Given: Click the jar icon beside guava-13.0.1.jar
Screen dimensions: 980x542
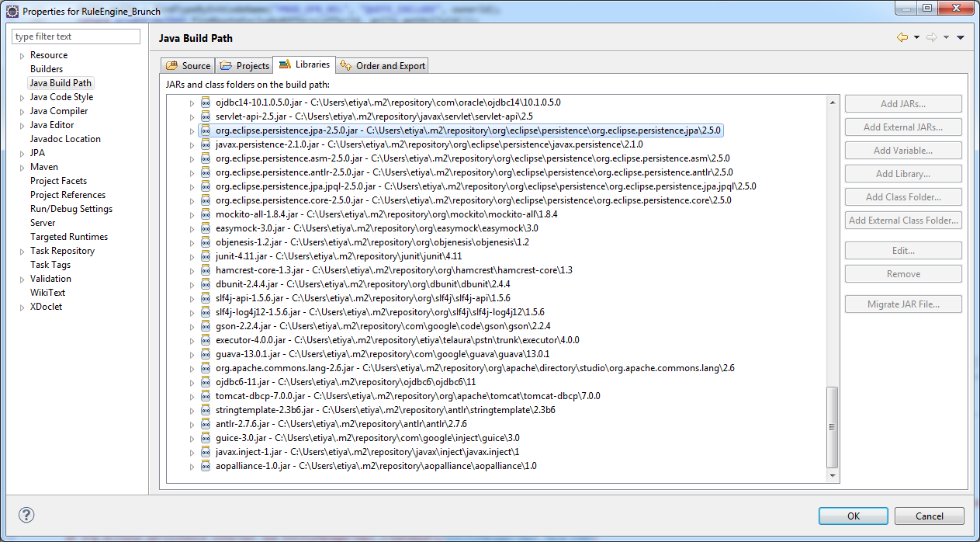Looking at the screenshot, I should pyautogui.click(x=206, y=354).
